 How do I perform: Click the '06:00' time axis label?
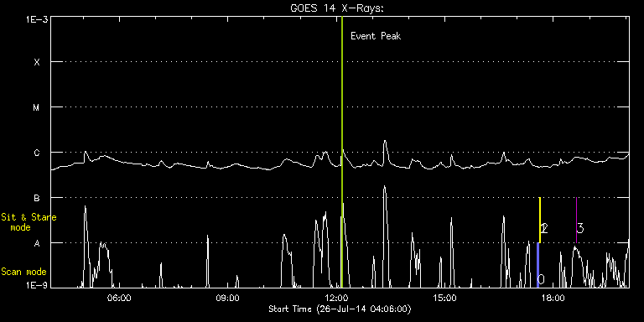pos(119,299)
